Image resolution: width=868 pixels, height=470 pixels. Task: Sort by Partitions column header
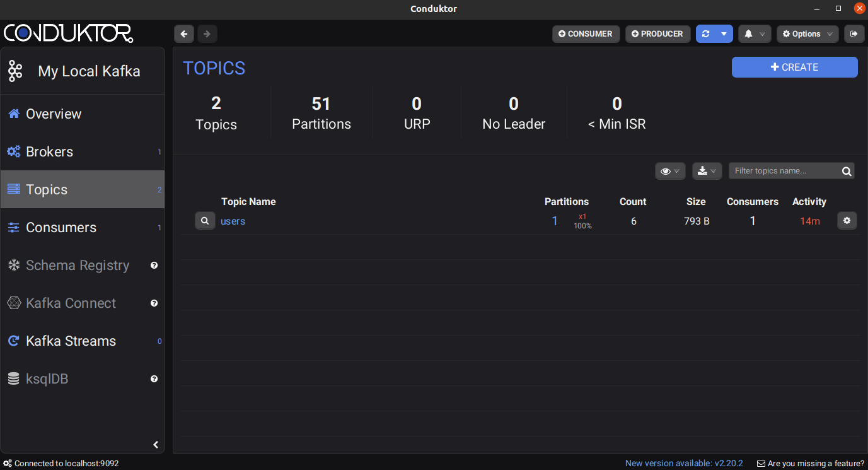[567, 202]
